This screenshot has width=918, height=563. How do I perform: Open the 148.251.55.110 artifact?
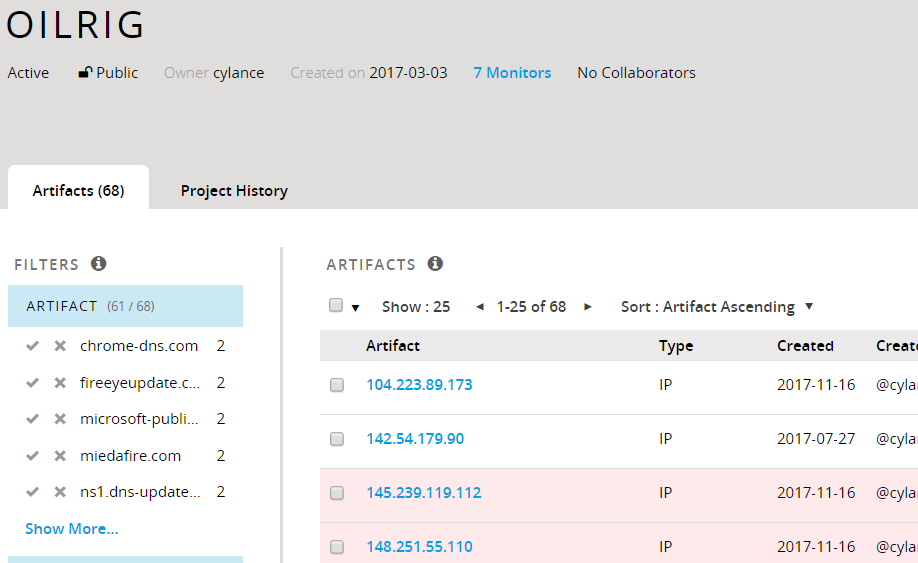419,547
